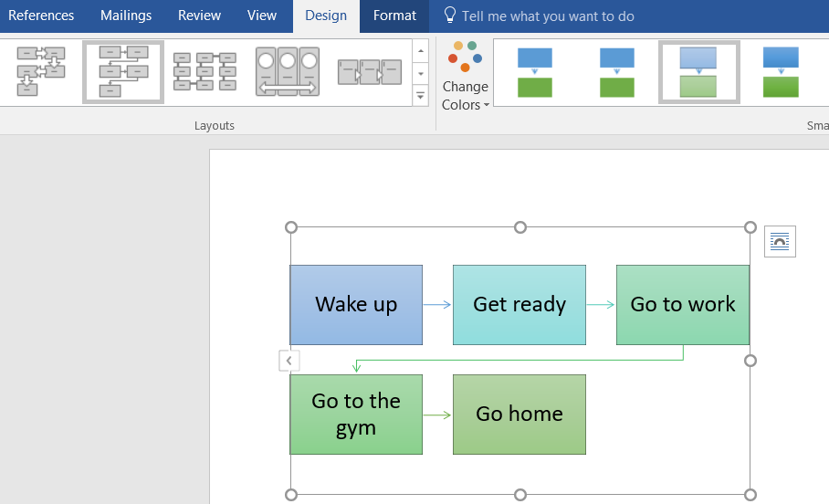Click the Layout Options icon beside the graphic
Screen dimensions: 829x504
pyautogui.click(x=780, y=241)
